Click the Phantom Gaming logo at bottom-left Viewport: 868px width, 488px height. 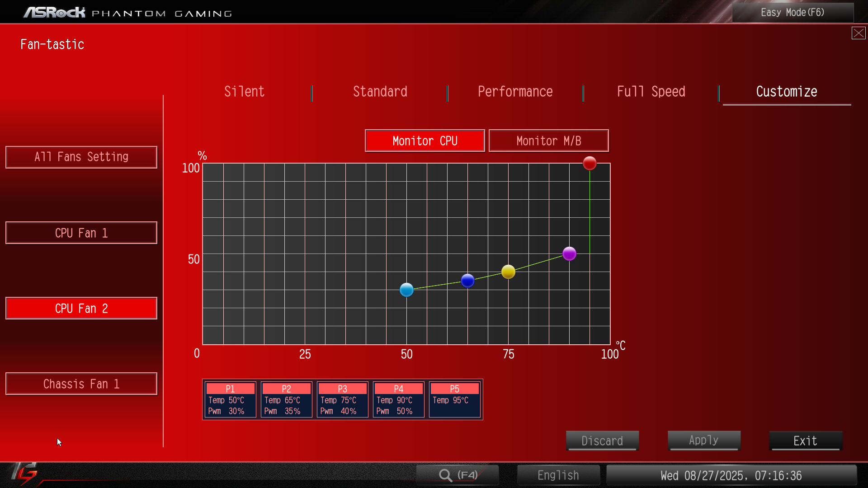tap(25, 473)
